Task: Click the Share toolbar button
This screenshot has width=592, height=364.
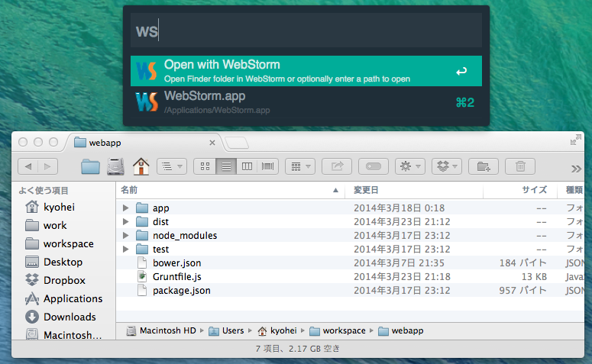Action: point(337,166)
